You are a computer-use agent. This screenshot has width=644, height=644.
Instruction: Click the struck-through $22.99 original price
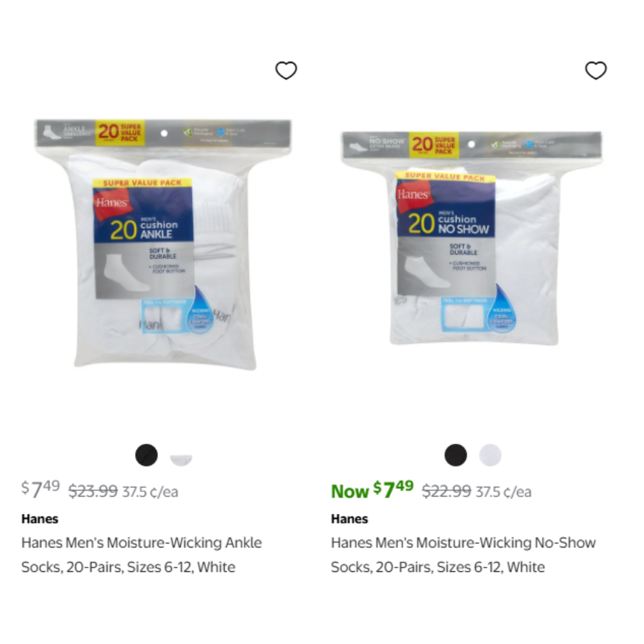coord(446,491)
